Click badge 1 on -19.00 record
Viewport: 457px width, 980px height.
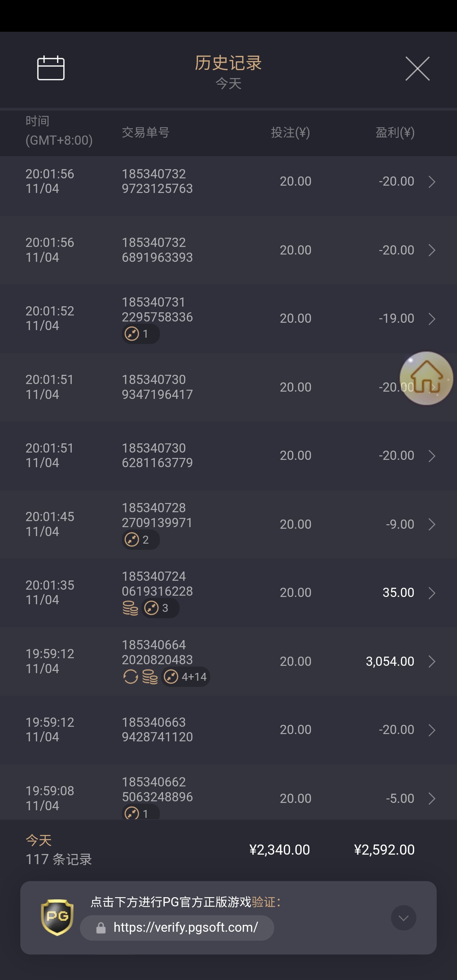coord(140,334)
